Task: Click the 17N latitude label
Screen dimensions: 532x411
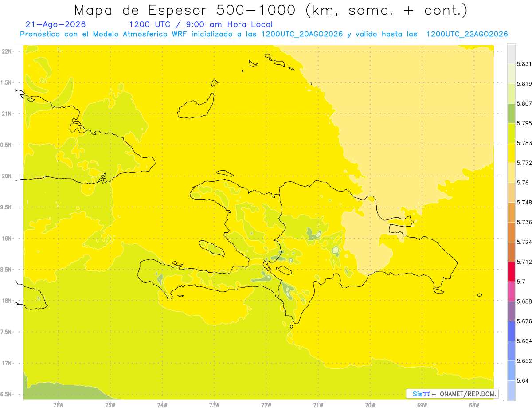Action: pos(8,363)
